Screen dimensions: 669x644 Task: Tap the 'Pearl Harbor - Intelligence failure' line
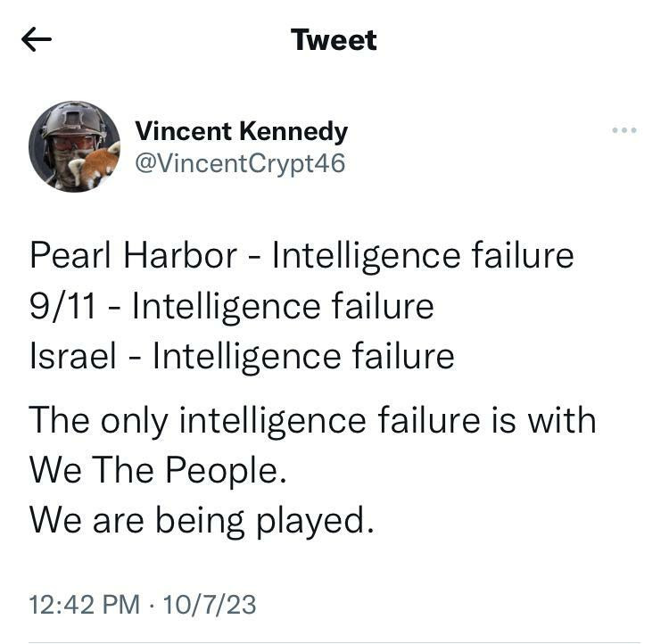[x=301, y=256]
